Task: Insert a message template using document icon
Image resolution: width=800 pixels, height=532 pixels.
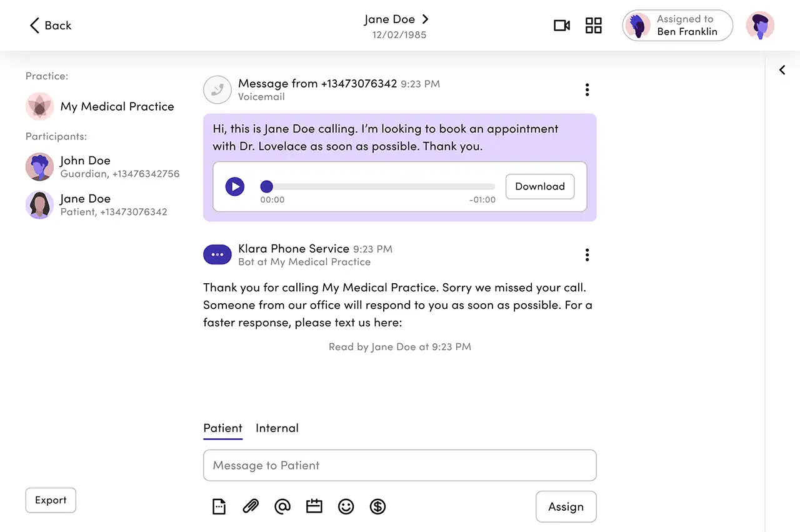Action: coord(219,506)
